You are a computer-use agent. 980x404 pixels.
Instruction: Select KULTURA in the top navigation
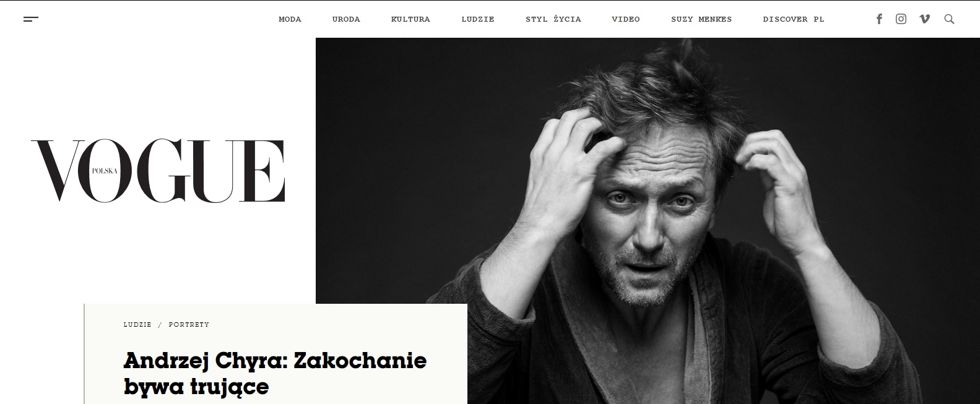(x=410, y=19)
